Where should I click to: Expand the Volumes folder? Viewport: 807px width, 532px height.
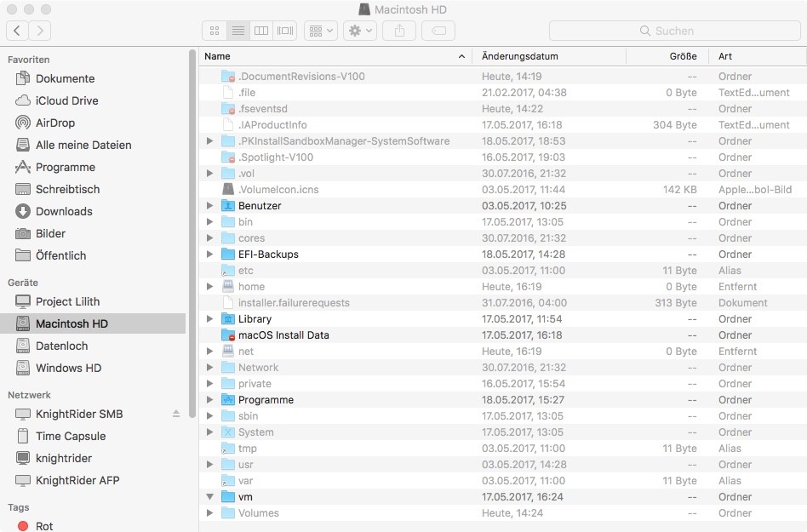coord(209,513)
